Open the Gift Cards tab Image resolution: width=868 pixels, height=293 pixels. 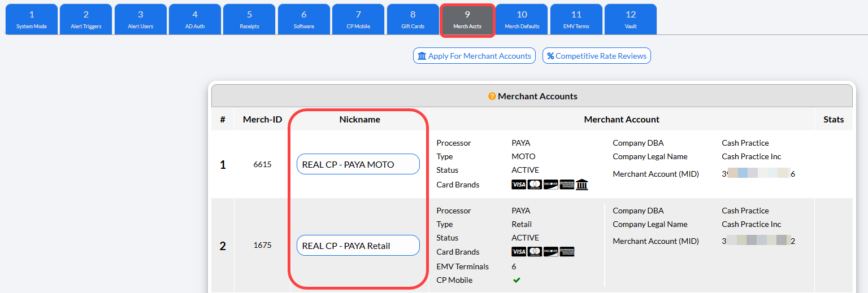[x=413, y=19]
